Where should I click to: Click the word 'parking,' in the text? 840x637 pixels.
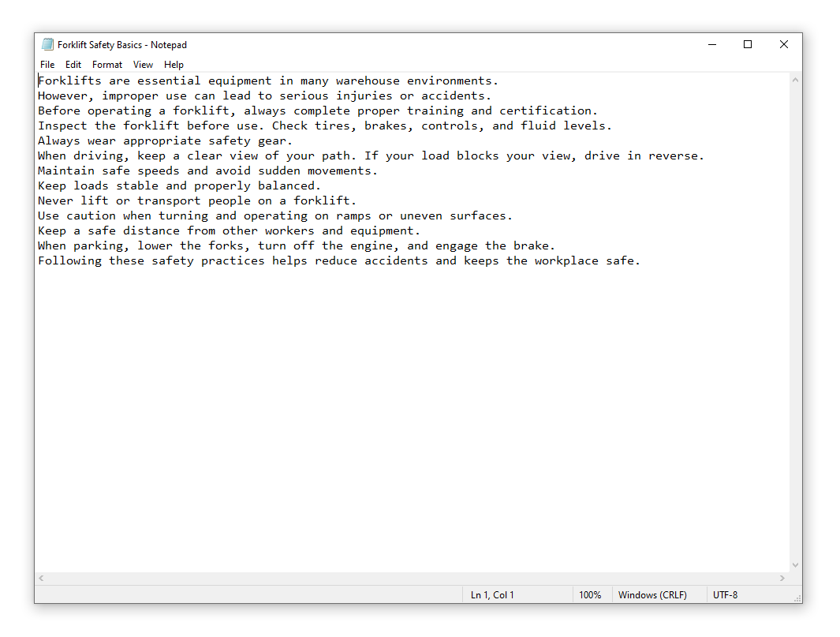pyautogui.click(x=101, y=246)
